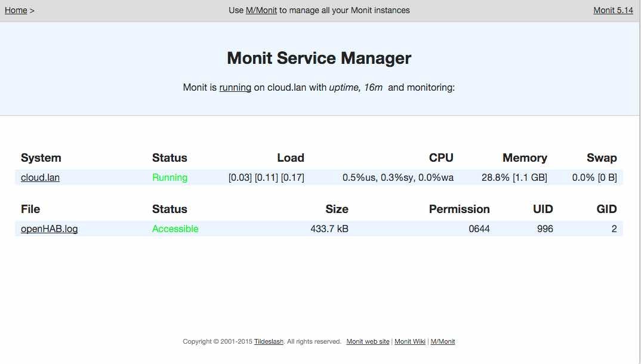Click the M/Monit link in the footer
This screenshot has height=364, width=641.
(443, 342)
